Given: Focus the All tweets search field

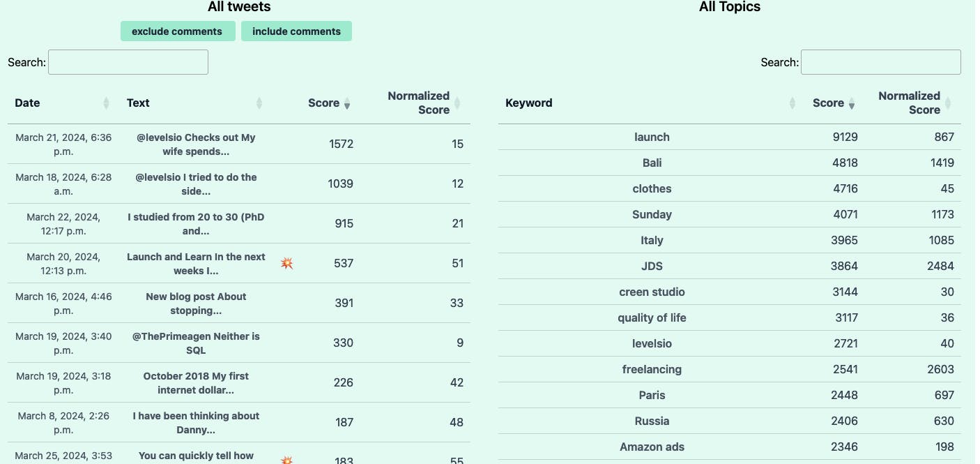Looking at the screenshot, I should [x=128, y=62].
